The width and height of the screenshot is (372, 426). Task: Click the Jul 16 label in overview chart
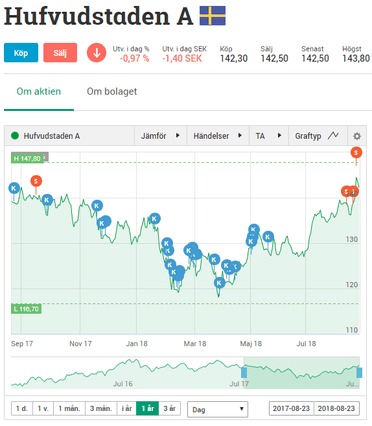click(123, 384)
